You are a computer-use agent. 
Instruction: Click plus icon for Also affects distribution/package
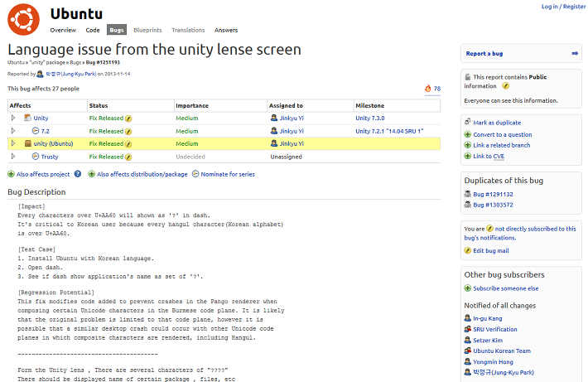click(91, 174)
